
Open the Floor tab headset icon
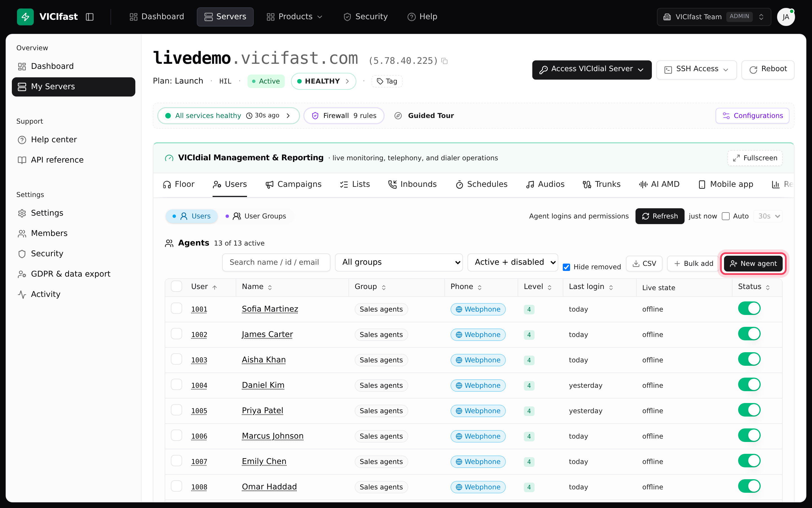(x=167, y=185)
